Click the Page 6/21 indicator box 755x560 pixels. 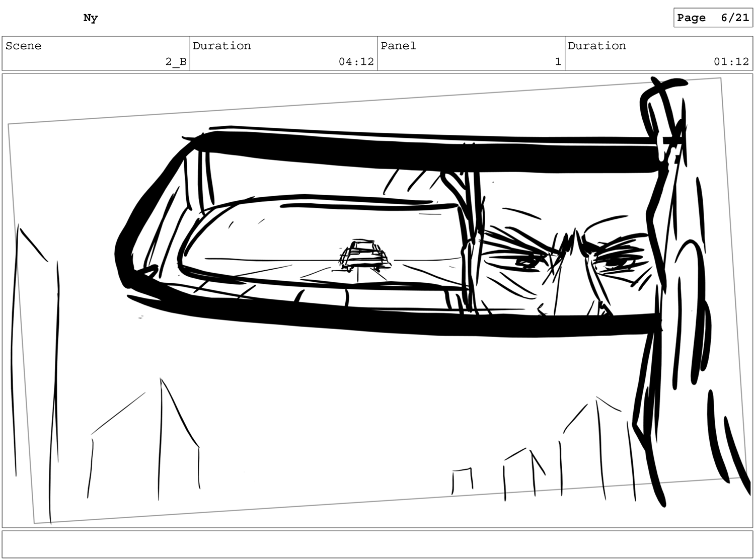point(713,18)
